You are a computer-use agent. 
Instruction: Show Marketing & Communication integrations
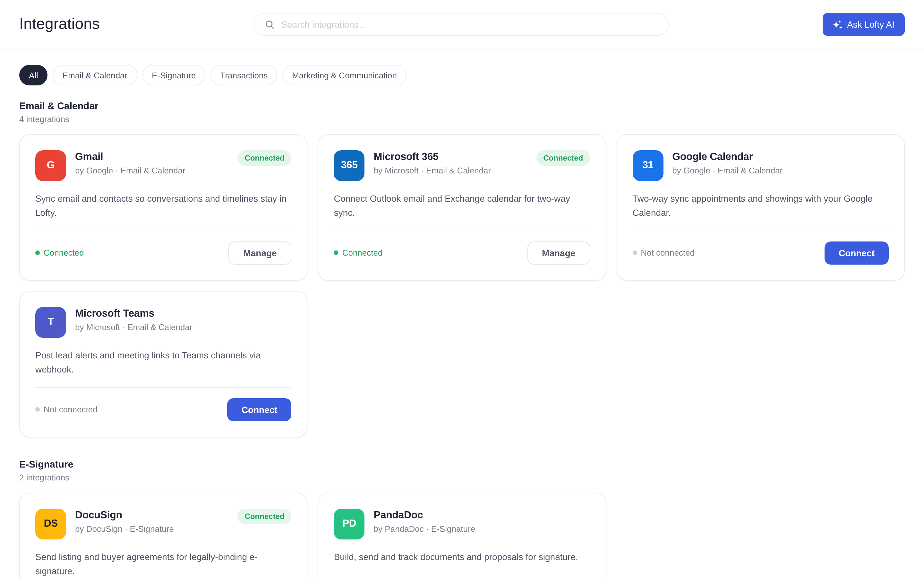tap(344, 75)
